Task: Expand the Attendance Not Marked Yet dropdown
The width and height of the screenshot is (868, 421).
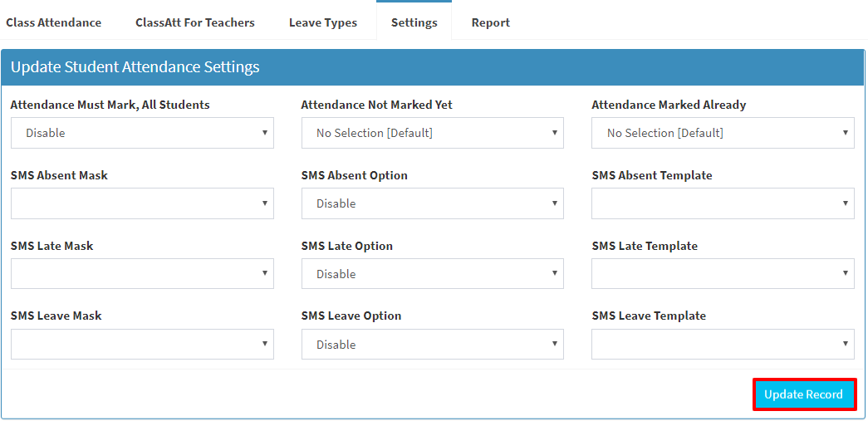Action: (x=433, y=133)
